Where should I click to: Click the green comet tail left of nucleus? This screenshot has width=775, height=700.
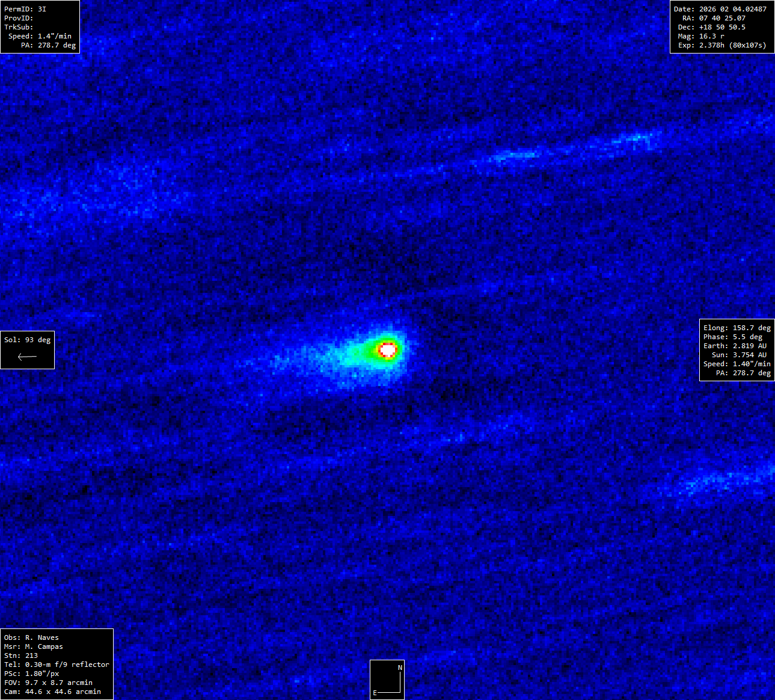point(354,355)
